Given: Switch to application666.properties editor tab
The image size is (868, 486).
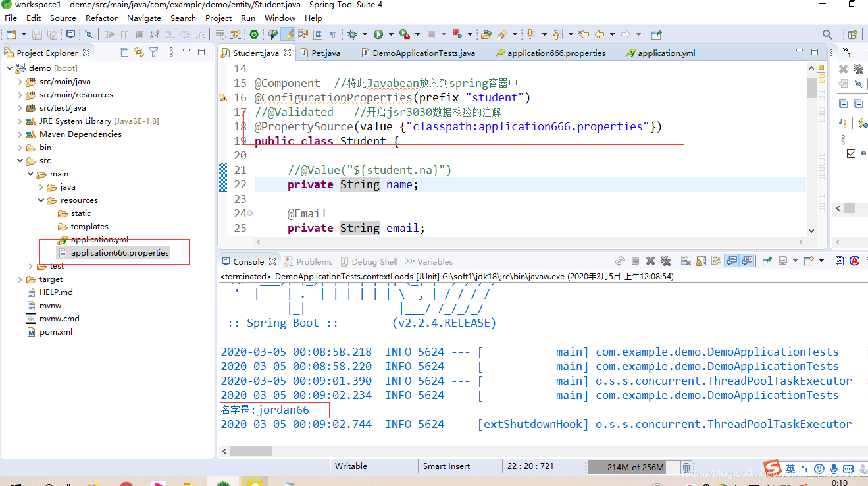Looking at the screenshot, I should click(550, 53).
